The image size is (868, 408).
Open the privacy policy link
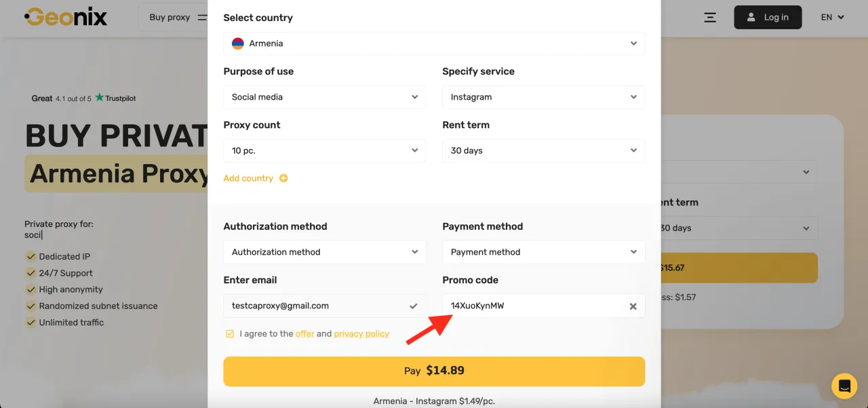pos(361,333)
